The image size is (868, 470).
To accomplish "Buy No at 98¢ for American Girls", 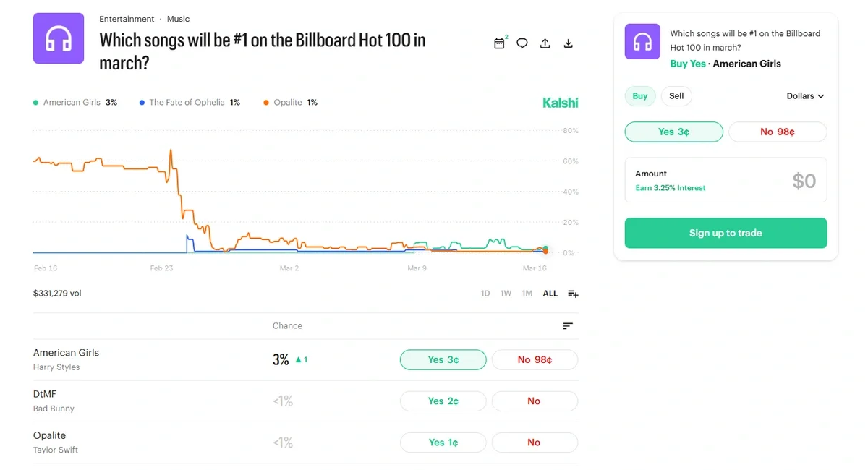I will click(x=535, y=359).
